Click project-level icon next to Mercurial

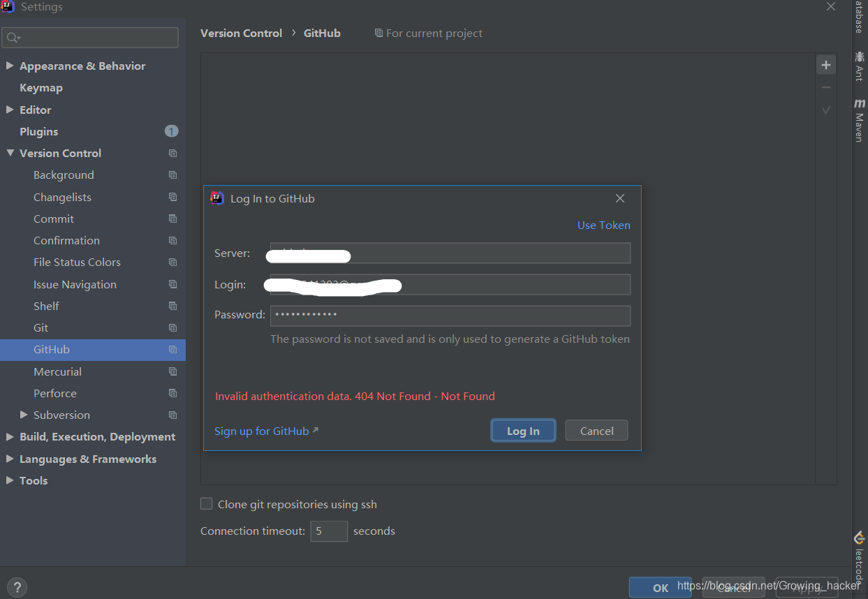pos(172,371)
